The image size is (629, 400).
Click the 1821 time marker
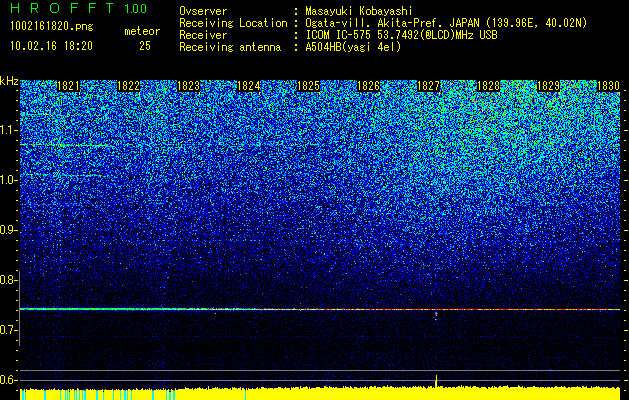[68, 86]
